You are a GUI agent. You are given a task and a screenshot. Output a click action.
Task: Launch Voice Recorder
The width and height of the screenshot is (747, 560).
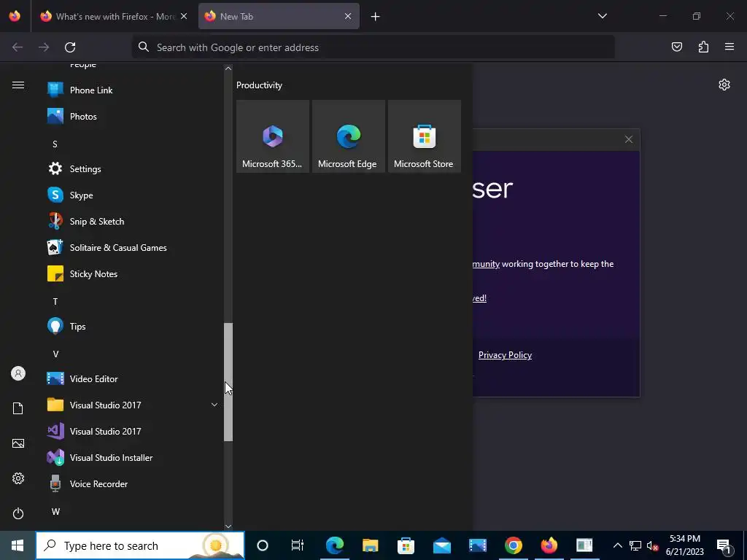(133, 483)
